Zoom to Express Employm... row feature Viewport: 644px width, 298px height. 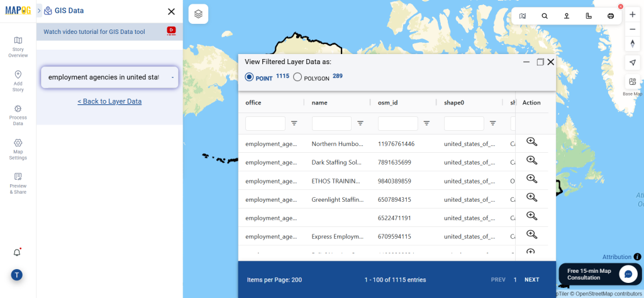(x=532, y=235)
